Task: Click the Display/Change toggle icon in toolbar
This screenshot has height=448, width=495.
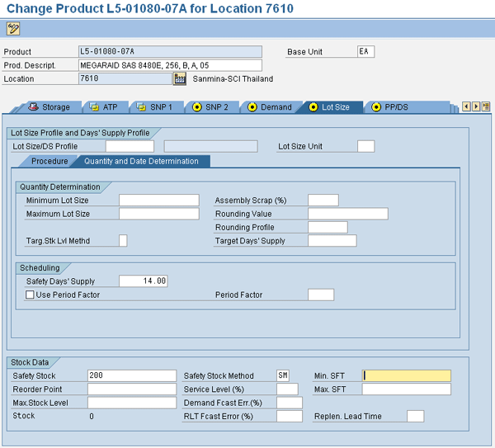Action: pyautogui.click(x=13, y=28)
